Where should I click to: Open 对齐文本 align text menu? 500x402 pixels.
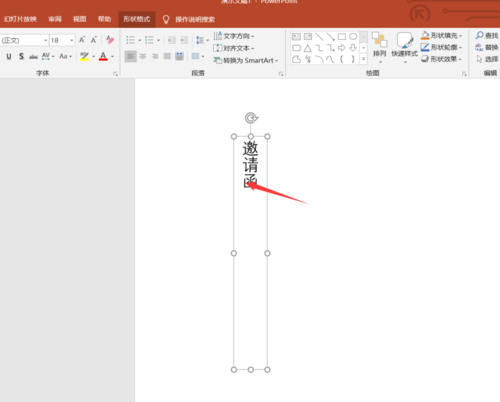pos(234,48)
